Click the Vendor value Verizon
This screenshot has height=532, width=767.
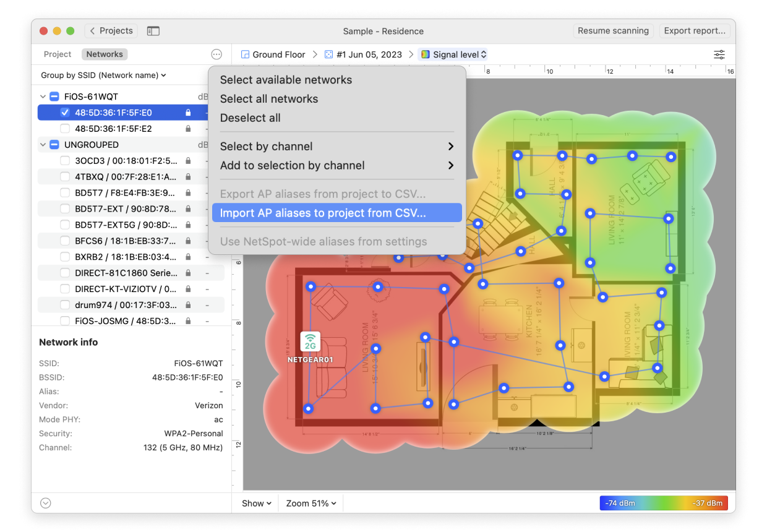click(x=209, y=406)
